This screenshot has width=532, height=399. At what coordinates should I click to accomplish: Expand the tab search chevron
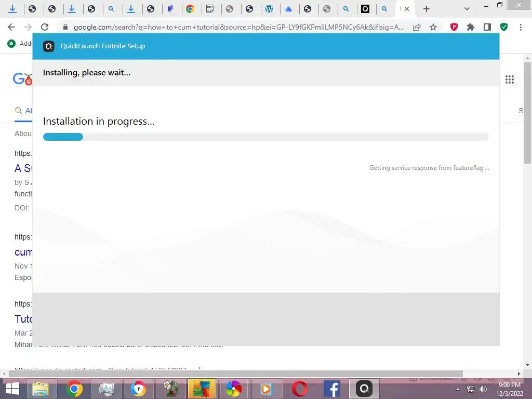pyautogui.click(x=467, y=9)
